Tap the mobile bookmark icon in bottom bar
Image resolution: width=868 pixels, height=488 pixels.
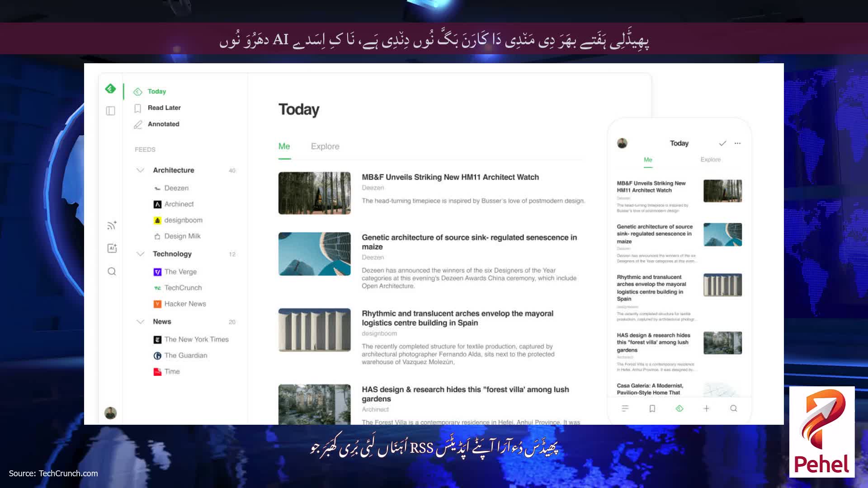tap(652, 408)
